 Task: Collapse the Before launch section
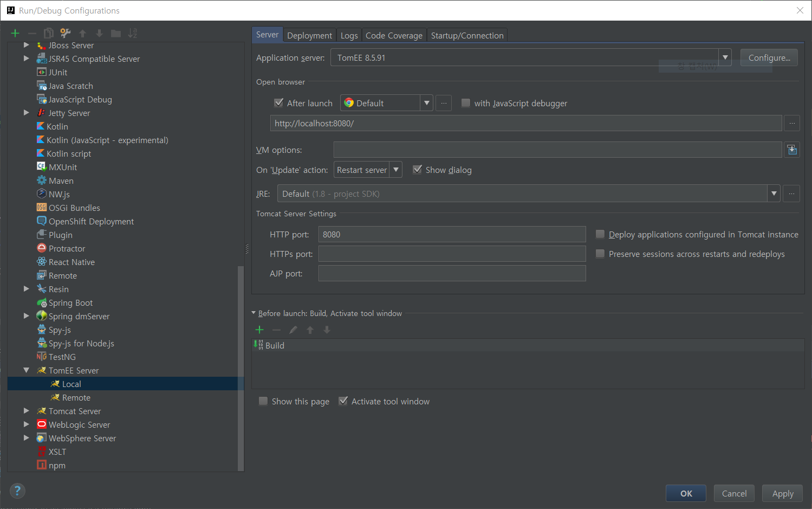(x=254, y=313)
